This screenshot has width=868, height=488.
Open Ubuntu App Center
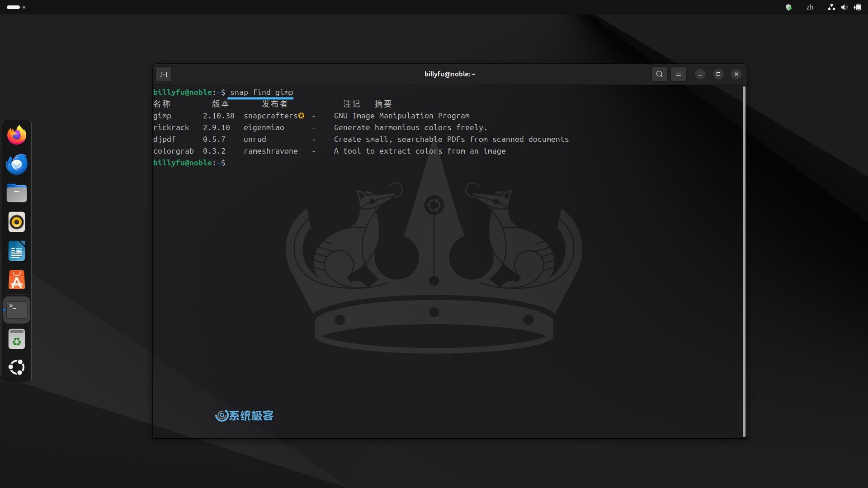(x=17, y=280)
